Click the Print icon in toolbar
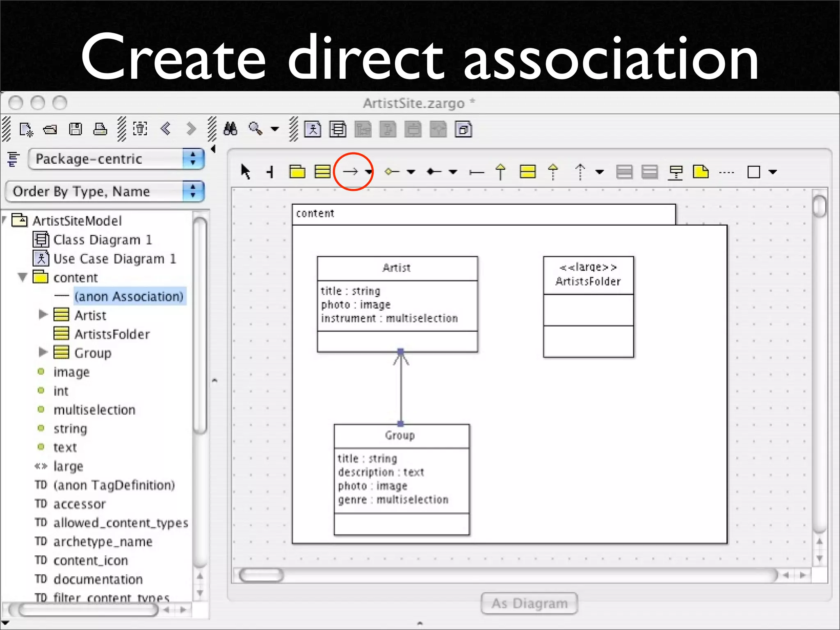This screenshot has height=630, width=840. pyautogui.click(x=100, y=129)
